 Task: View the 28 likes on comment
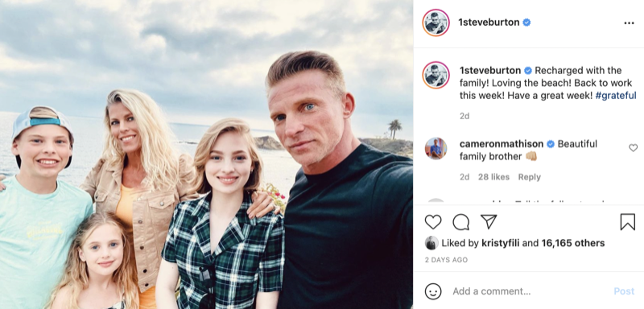click(493, 177)
